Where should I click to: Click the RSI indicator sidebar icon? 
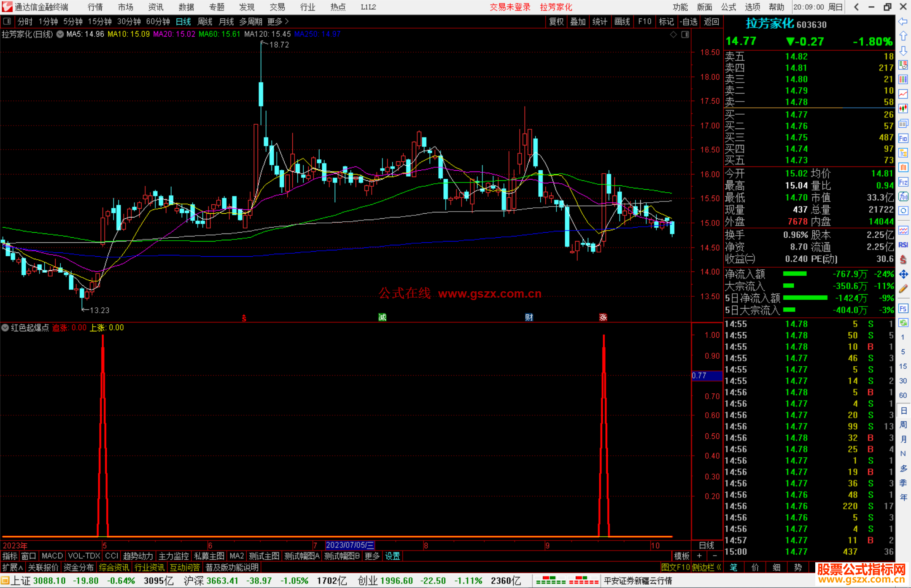pos(903,245)
